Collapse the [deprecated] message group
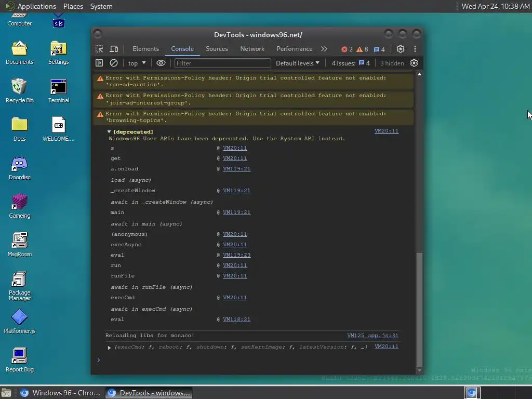 pyautogui.click(x=109, y=131)
